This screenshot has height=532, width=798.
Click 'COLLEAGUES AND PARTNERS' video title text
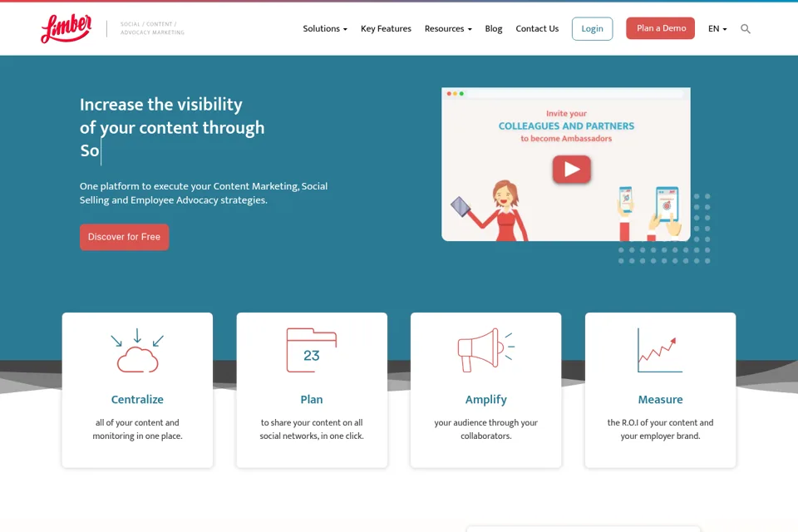tap(566, 126)
